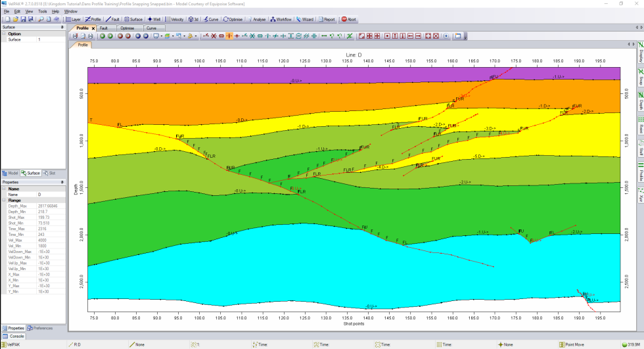
Task: Click the red center-dot square icon
Action: coord(387,36)
